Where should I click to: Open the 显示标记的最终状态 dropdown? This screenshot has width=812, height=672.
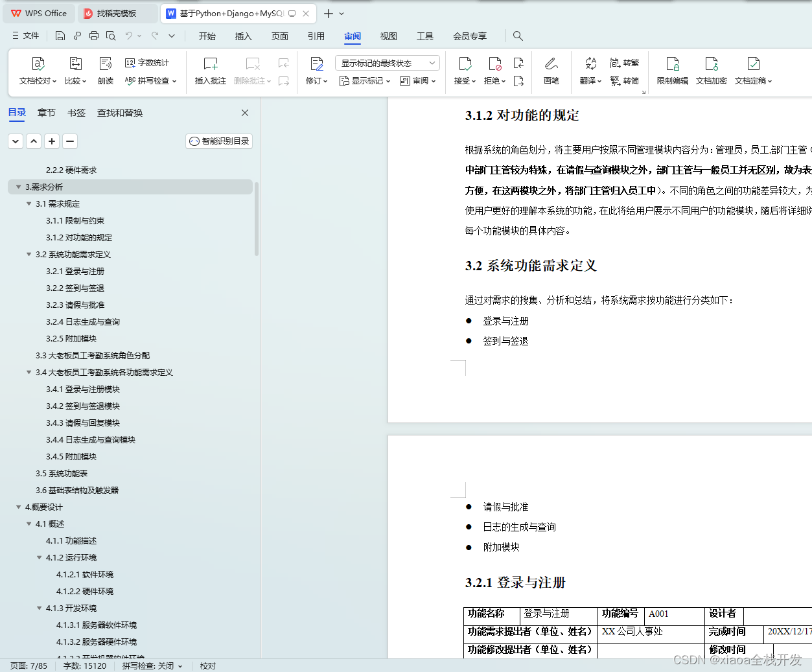click(386, 62)
